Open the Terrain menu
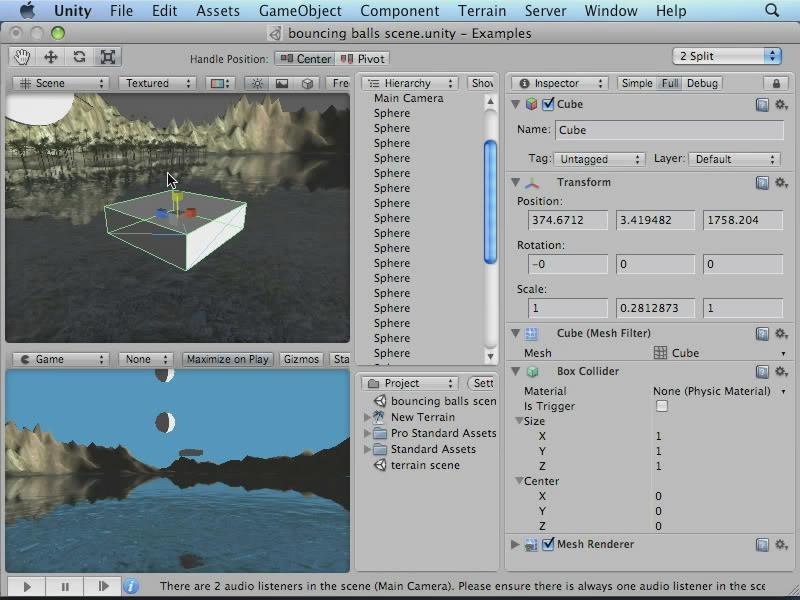 482,11
